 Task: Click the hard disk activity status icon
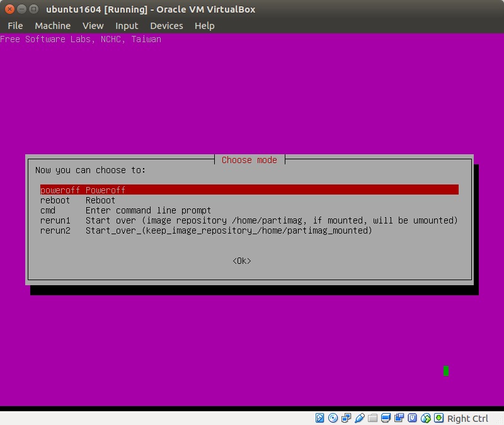click(319, 418)
